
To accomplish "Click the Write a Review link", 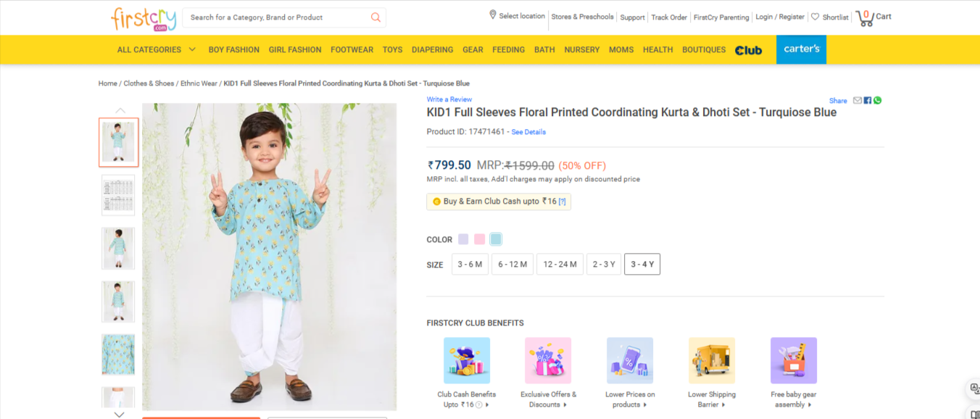I will [449, 99].
